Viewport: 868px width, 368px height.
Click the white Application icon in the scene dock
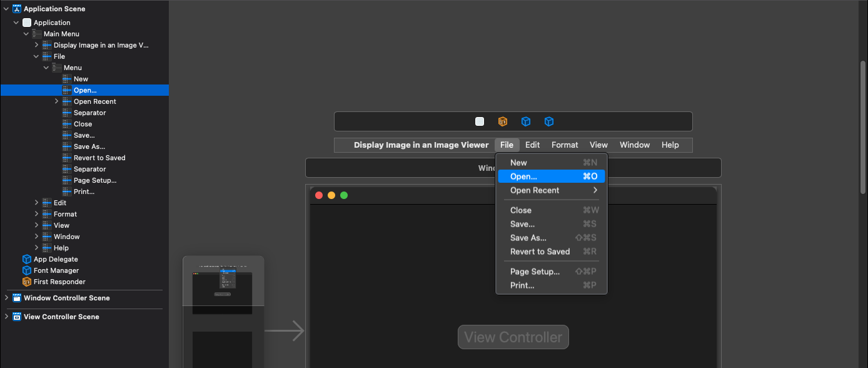click(x=480, y=121)
